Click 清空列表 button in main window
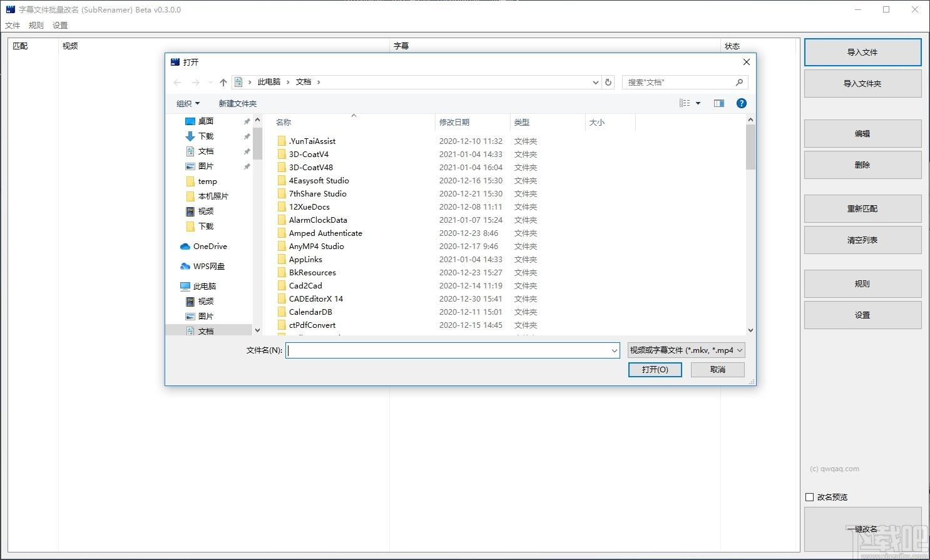Screen dimensions: 930x560 [x=862, y=240]
